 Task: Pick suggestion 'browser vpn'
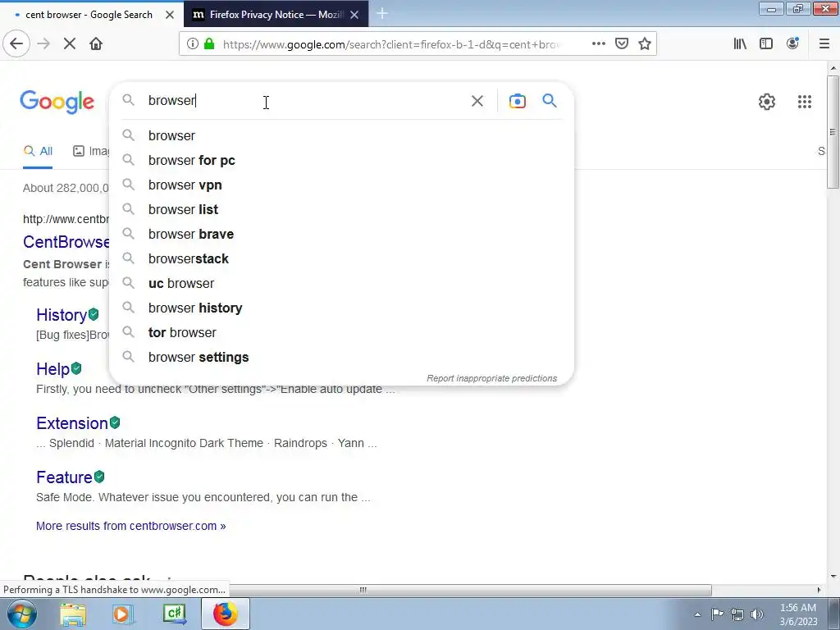coord(341,185)
